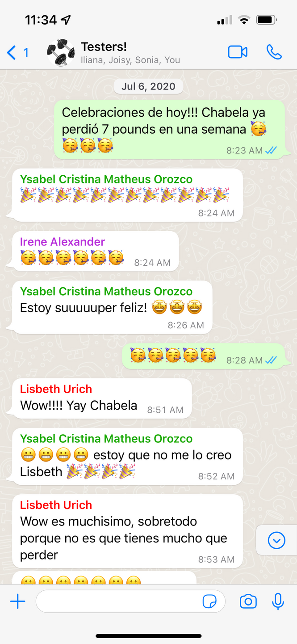Image resolution: width=297 pixels, height=644 pixels.
Task: Select the 'Wow!!!! Yay Chabela' message
Action: pyautogui.click(x=102, y=398)
